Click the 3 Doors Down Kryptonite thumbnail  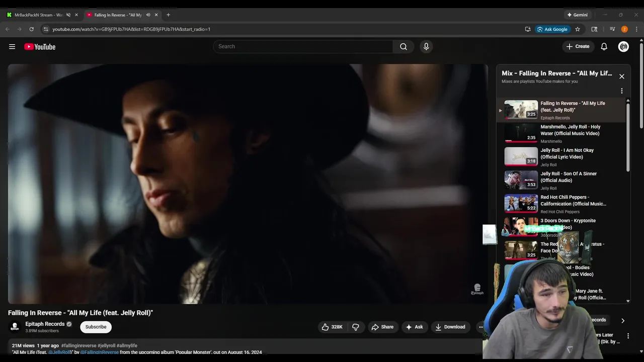pyautogui.click(x=521, y=227)
